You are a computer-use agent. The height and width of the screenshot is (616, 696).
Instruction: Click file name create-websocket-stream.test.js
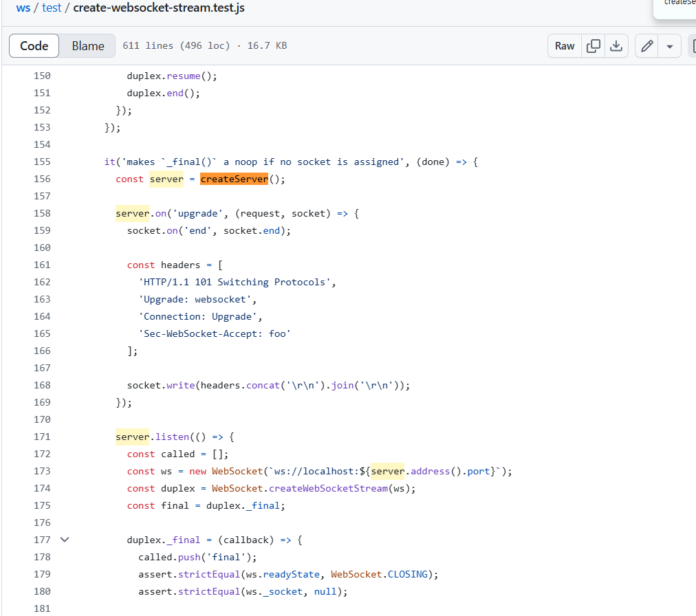159,8
